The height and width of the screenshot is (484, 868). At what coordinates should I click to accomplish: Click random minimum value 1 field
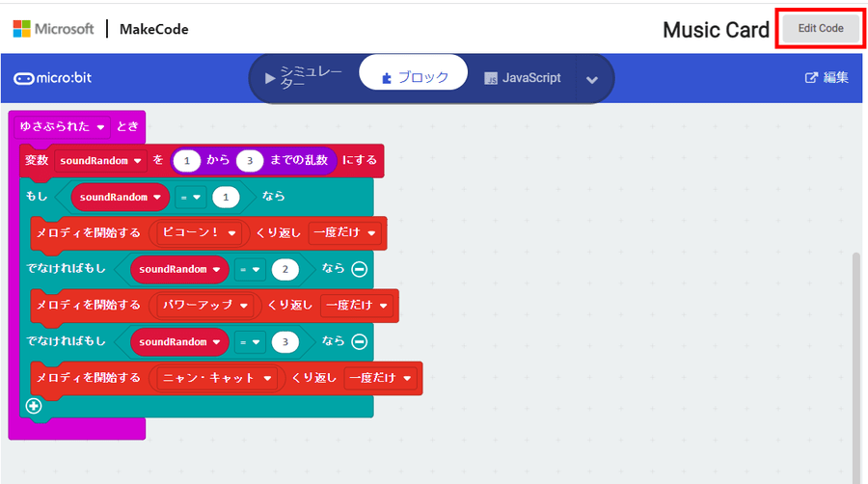click(x=186, y=161)
